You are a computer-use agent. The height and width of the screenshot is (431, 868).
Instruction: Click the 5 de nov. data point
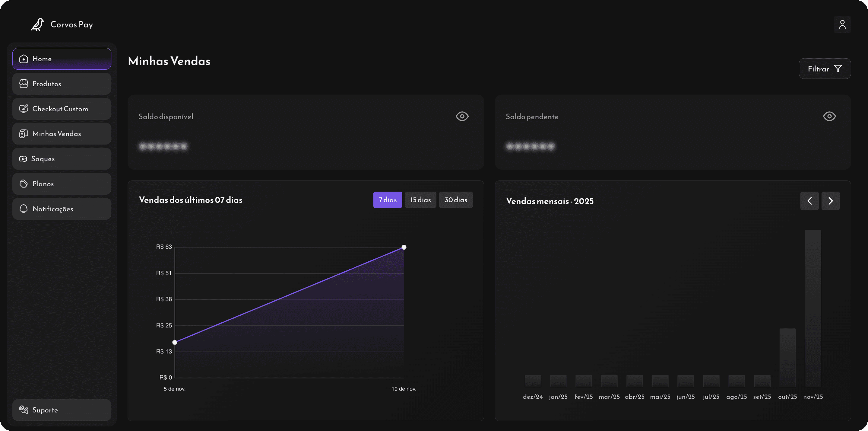175,342
